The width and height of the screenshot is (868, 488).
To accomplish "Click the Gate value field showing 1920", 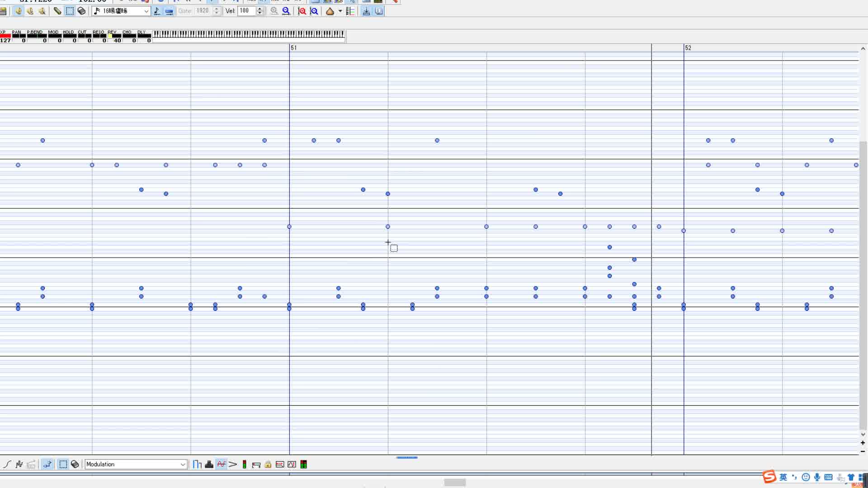I will pyautogui.click(x=203, y=11).
